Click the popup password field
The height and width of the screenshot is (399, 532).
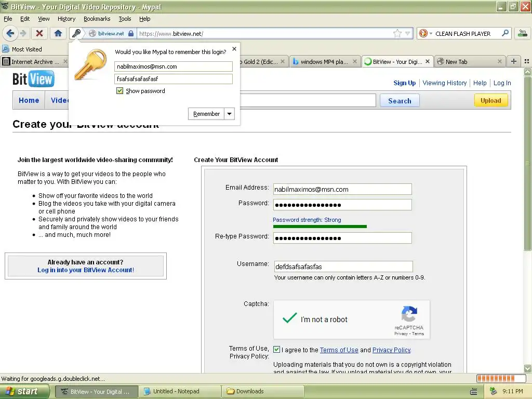coord(174,79)
